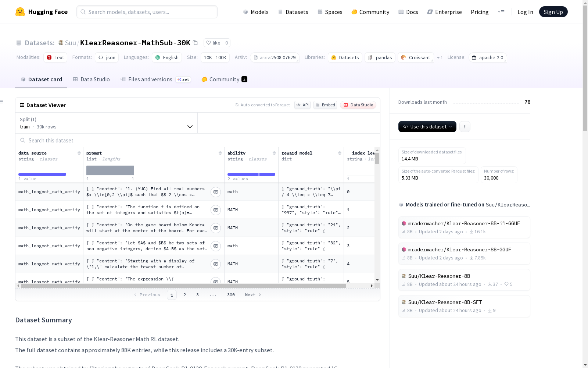Switch to the Dataset card tab
The width and height of the screenshot is (588, 368).
pyautogui.click(x=41, y=79)
